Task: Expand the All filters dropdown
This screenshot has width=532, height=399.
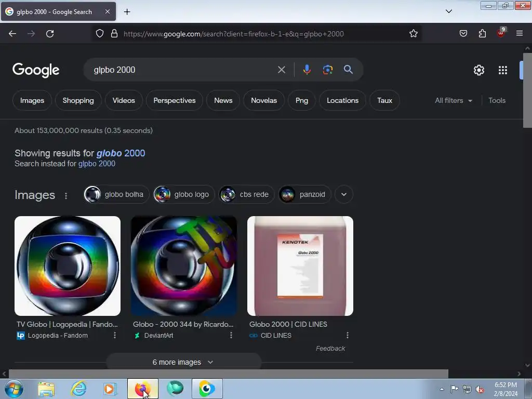Action: [454, 100]
